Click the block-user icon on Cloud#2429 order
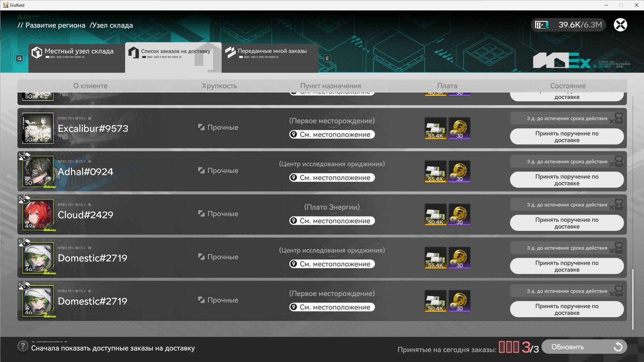This screenshot has width=644, height=362. click(618, 205)
